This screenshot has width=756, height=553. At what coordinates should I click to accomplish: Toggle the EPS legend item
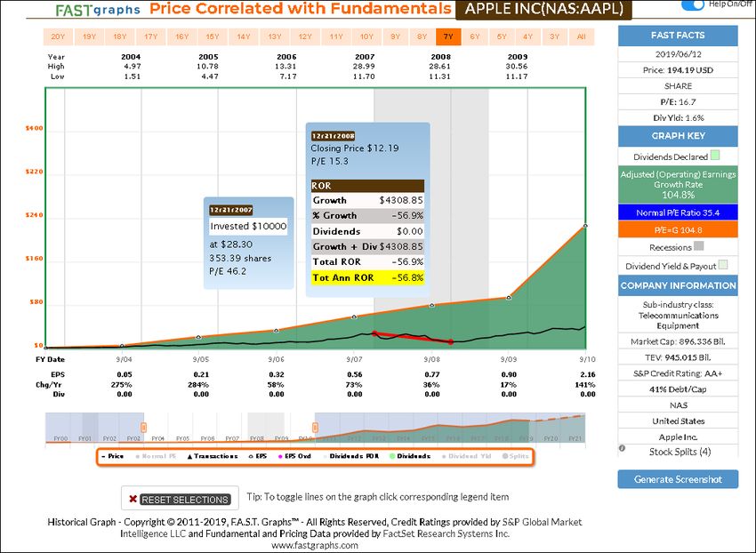258,456
